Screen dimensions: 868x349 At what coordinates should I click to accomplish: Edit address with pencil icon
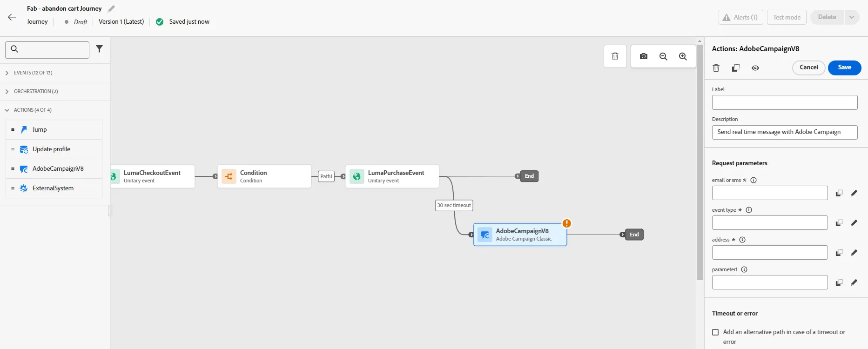(x=854, y=253)
